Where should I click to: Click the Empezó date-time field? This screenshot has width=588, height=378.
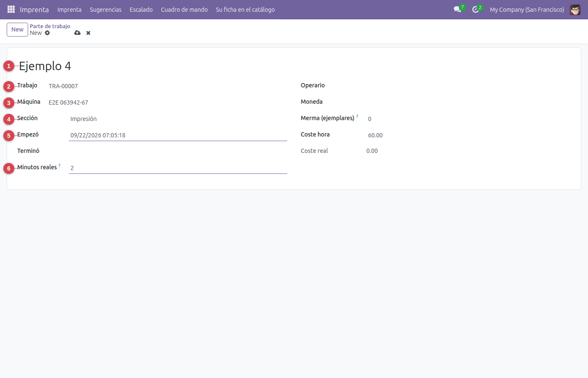178,135
